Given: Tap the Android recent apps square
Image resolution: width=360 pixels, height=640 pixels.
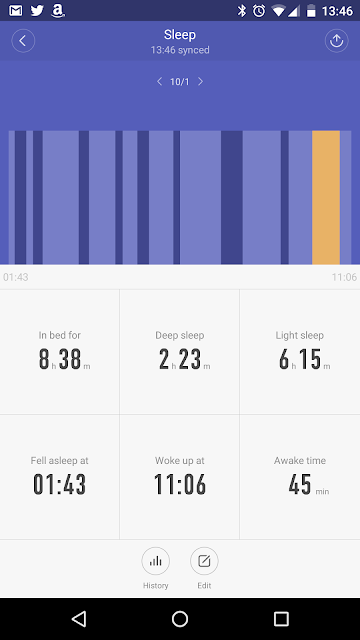Looking at the screenshot, I should (x=281, y=619).
